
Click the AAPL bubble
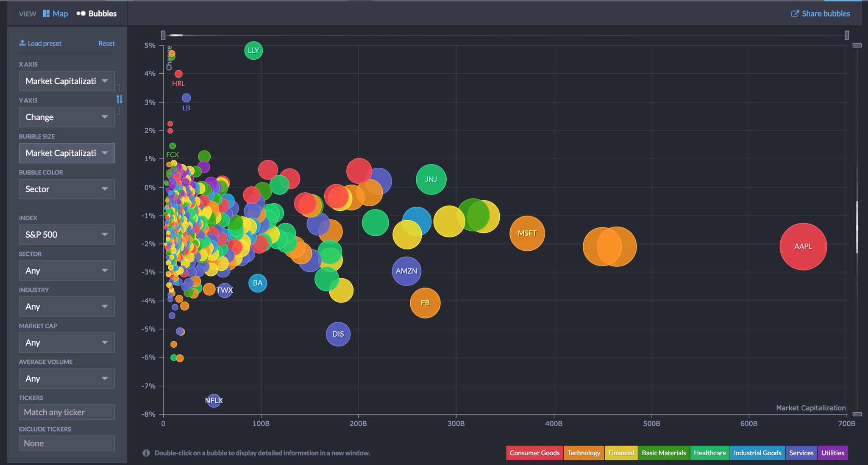pyautogui.click(x=803, y=246)
